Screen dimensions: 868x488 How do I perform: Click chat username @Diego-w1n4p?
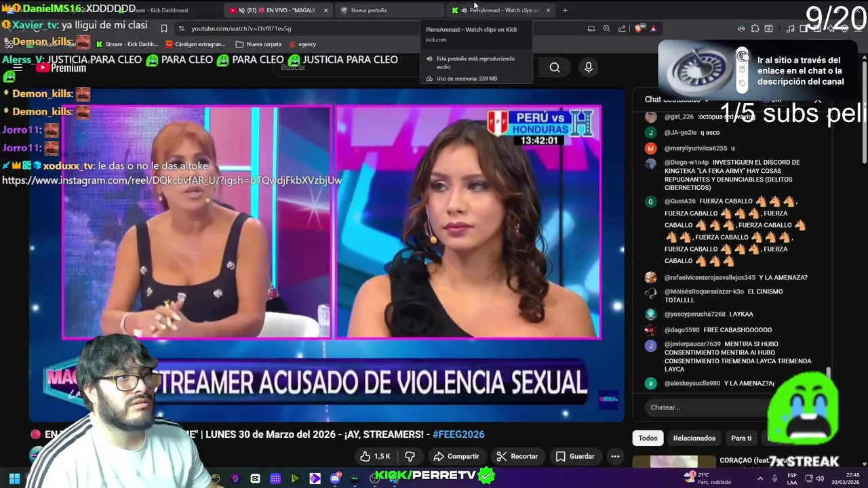(686, 163)
